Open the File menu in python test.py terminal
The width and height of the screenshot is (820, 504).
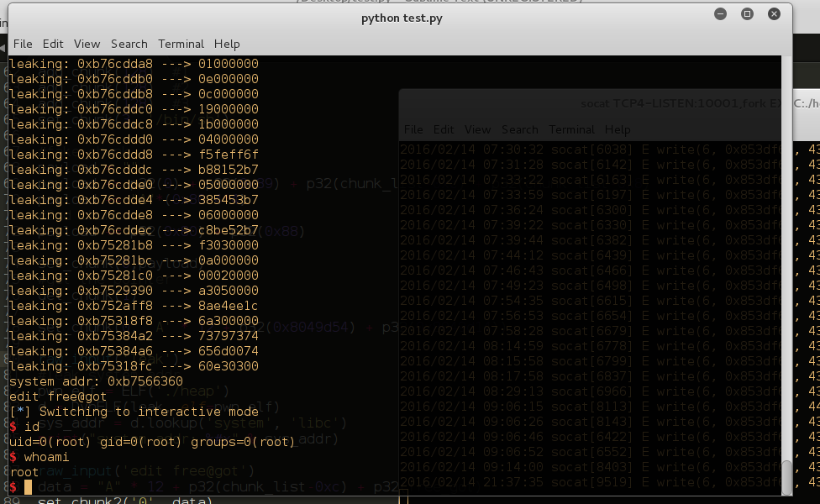23,44
